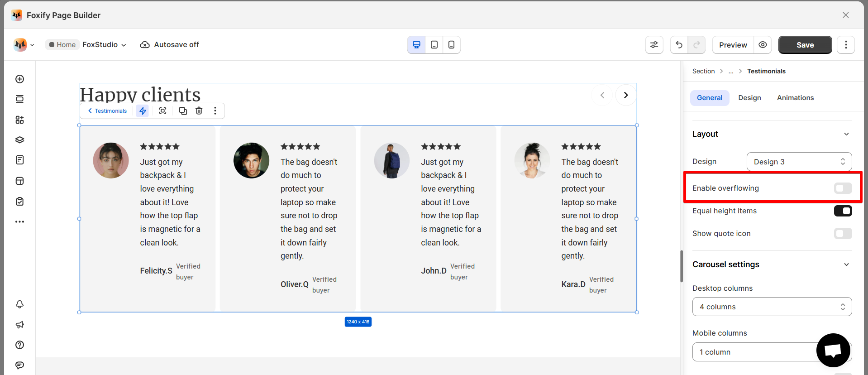Open the Desktop columns dropdown

(x=772, y=307)
